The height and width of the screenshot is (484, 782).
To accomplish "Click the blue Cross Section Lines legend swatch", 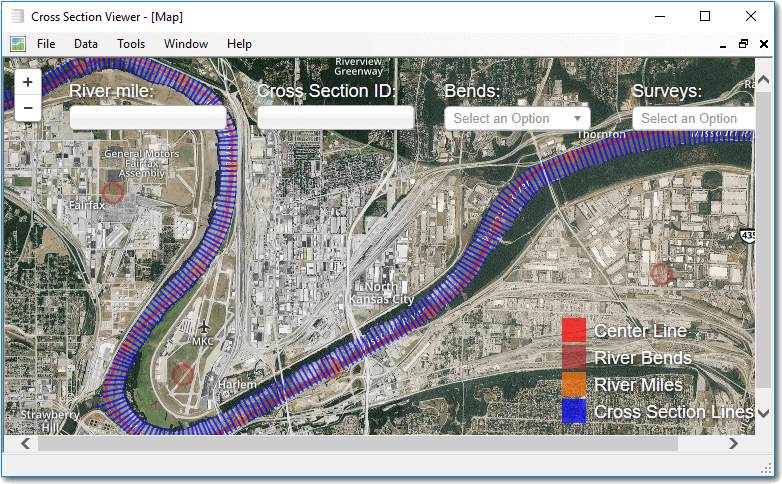I will click(x=574, y=411).
